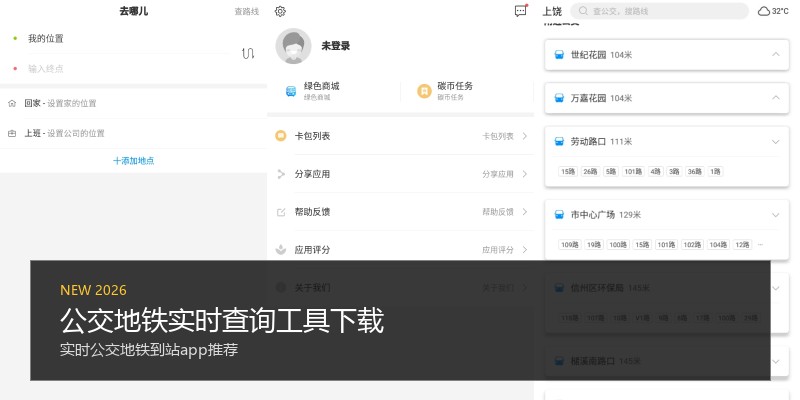This screenshot has height=400, width=800.
Task: Set home location via 回家 row
Action: point(134,103)
